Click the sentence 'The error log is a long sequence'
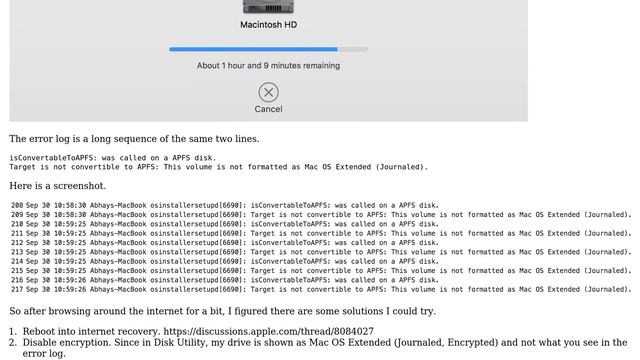 coord(134,139)
